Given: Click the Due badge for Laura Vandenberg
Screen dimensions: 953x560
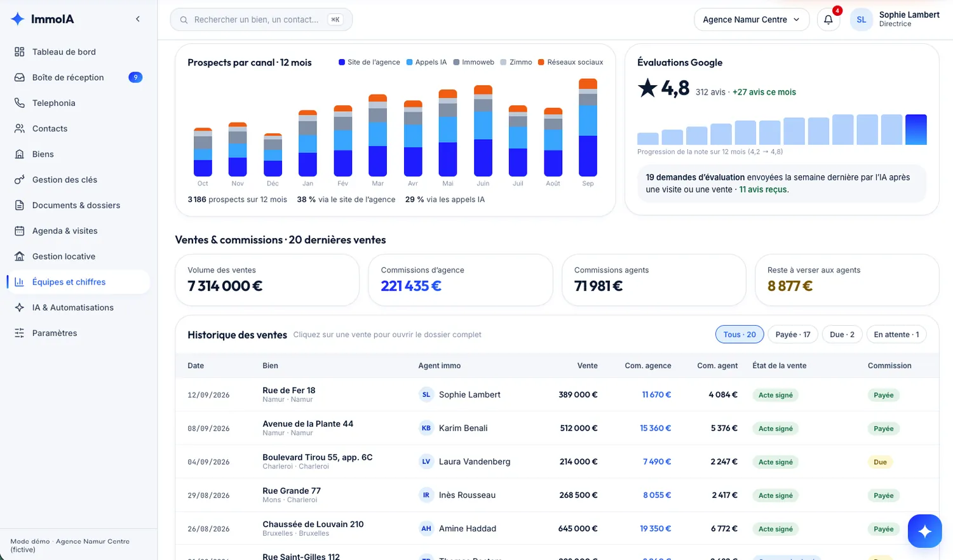Looking at the screenshot, I should click(880, 462).
